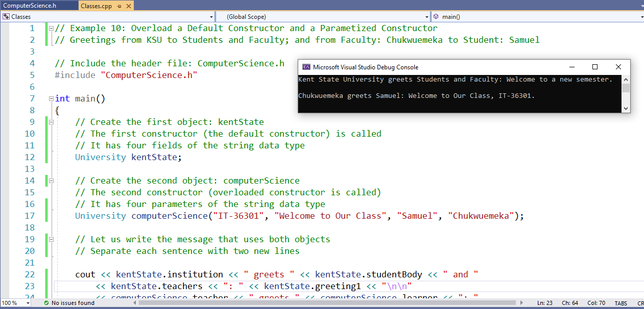Open the Classes project dropdown
Image resolution: width=644 pixels, height=309 pixels.
[x=212, y=17]
